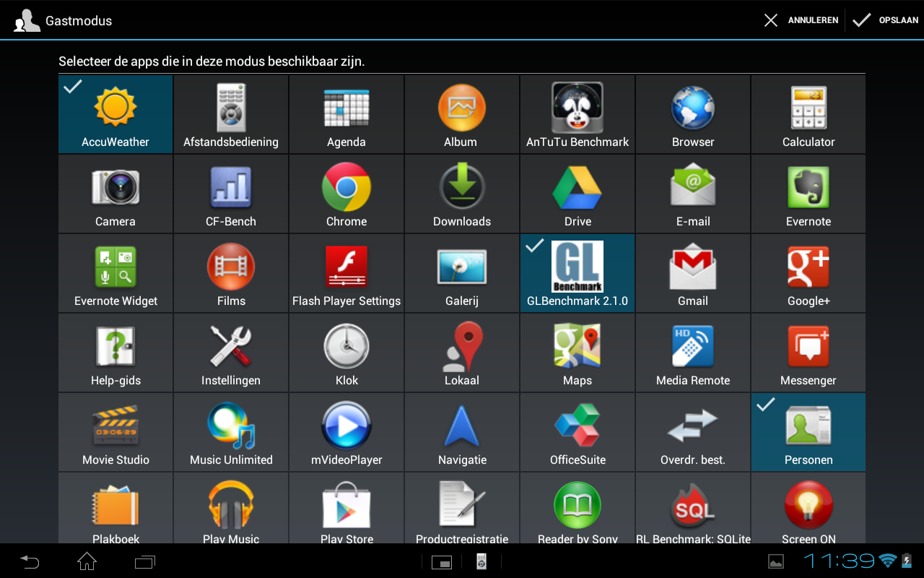Choose the Overdr. best. transfer app
Viewport: 924px width, 578px height.
(x=693, y=432)
